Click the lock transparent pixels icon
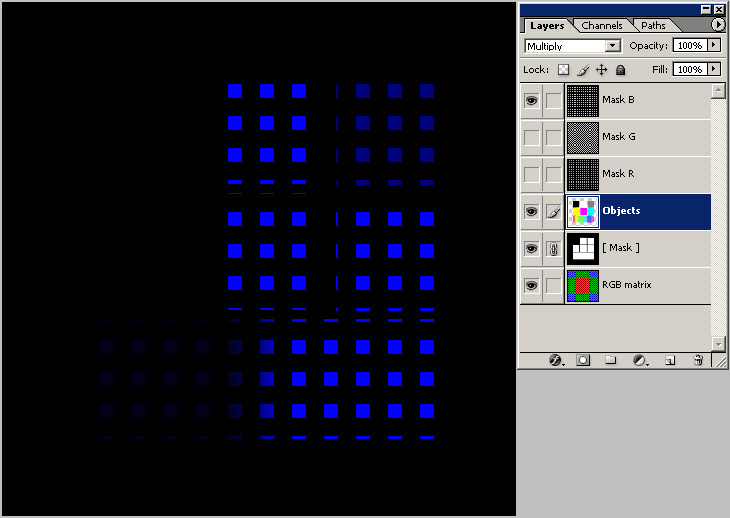 (x=563, y=70)
